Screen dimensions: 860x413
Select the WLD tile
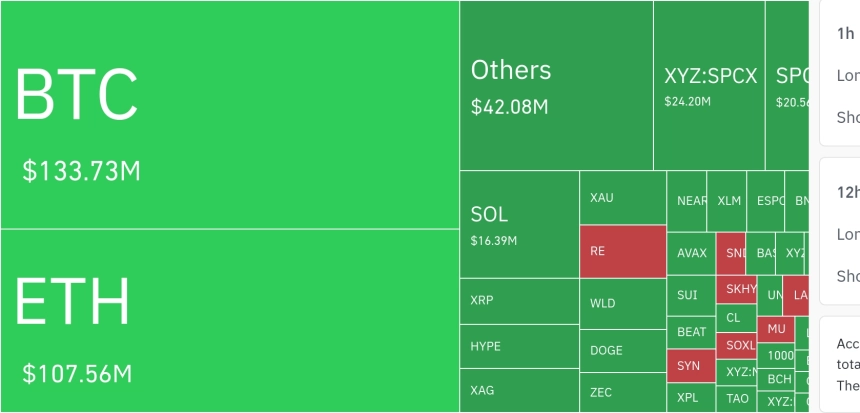623,304
